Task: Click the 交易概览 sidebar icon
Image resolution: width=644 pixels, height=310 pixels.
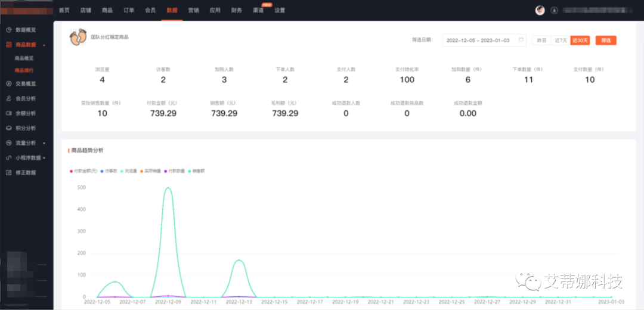Action: (x=8, y=84)
